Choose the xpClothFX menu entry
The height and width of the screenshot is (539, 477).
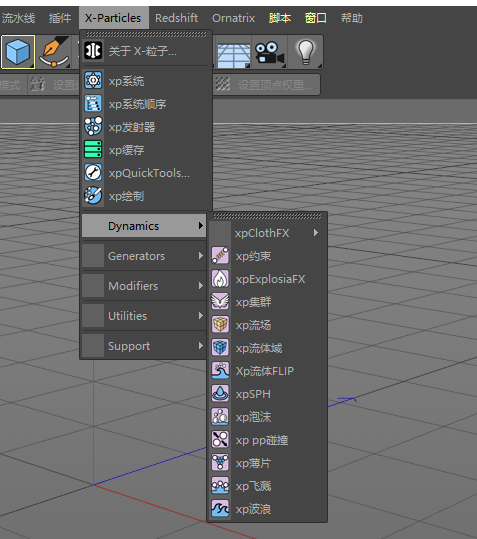[x=267, y=233]
